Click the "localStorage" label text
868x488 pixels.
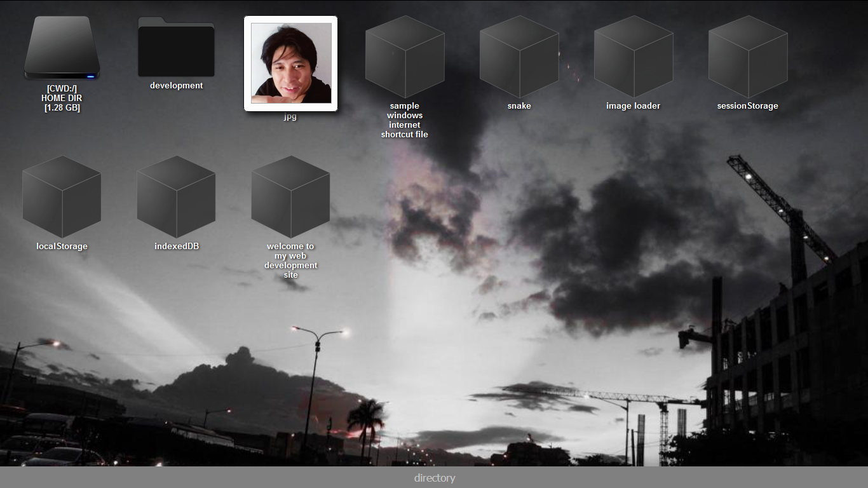[62, 247]
